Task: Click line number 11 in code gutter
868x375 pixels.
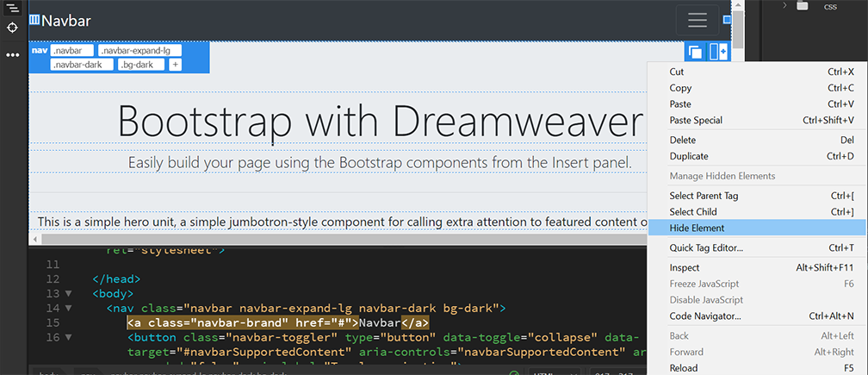Action: click(x=53, y=265)
